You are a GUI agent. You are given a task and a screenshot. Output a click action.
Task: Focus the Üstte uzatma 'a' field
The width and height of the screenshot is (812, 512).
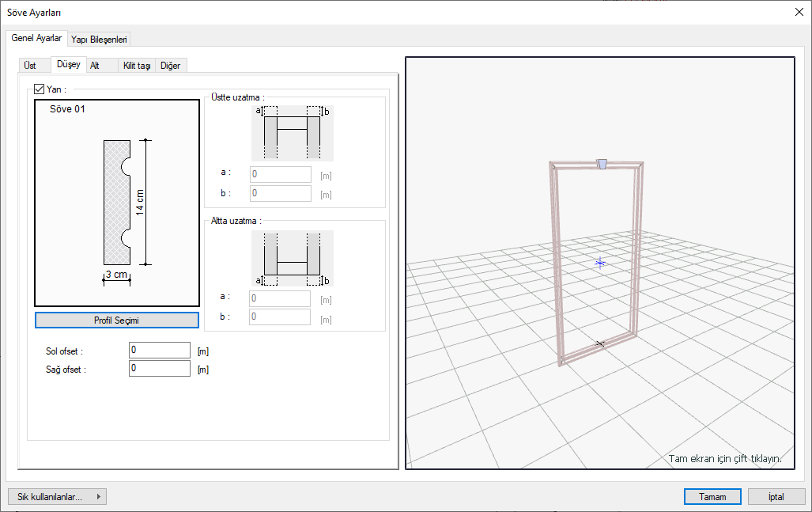pyautogui.click(x=281, y=175)
